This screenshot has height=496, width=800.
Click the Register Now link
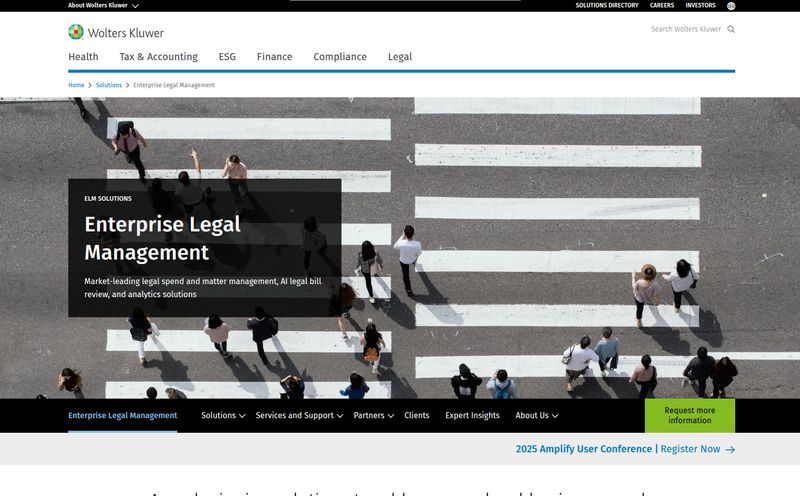click(x=690, y=449)
